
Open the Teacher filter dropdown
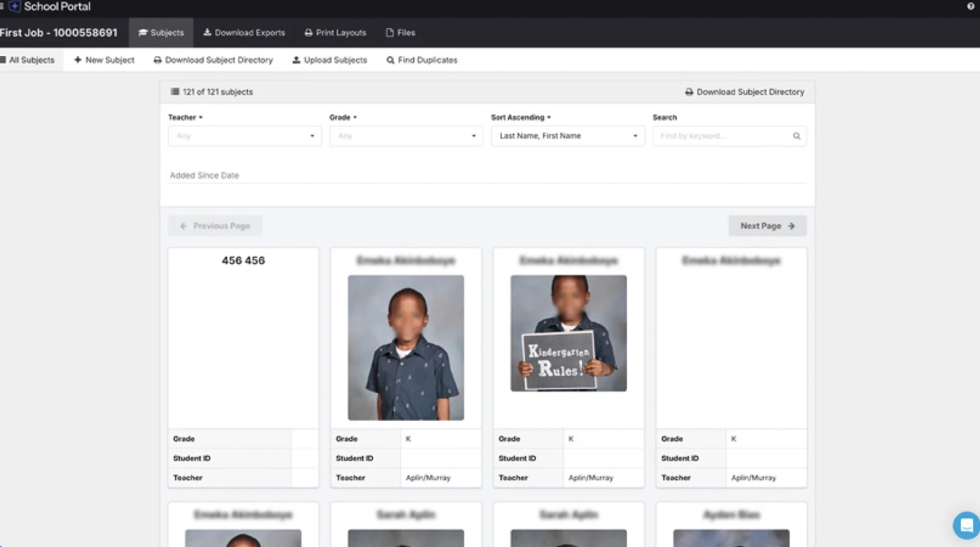244,136
